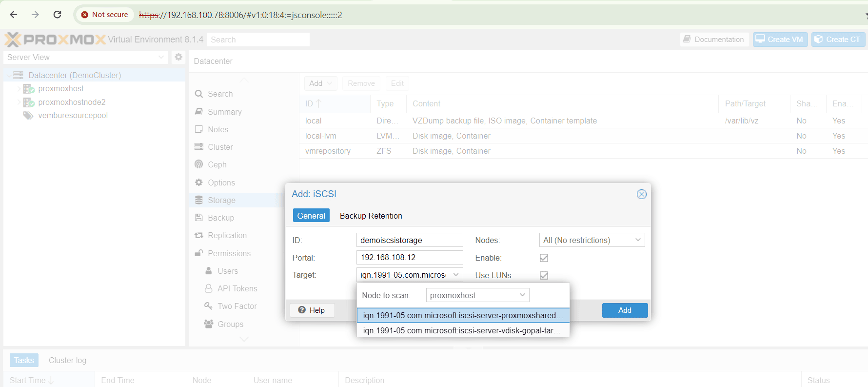Open the Permissions menu item
The width and height of the screenshot is (868, 387).
coord(229,253)
